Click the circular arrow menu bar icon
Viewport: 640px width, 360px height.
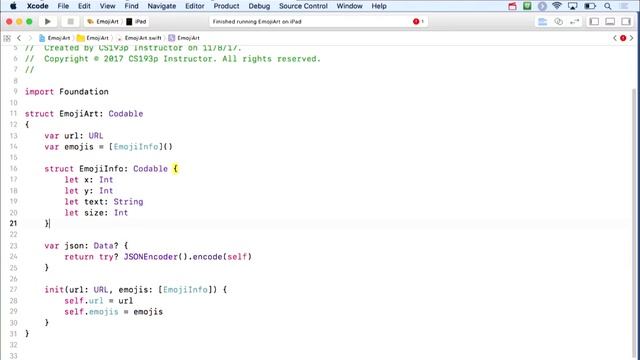click(x=542, y=6)
